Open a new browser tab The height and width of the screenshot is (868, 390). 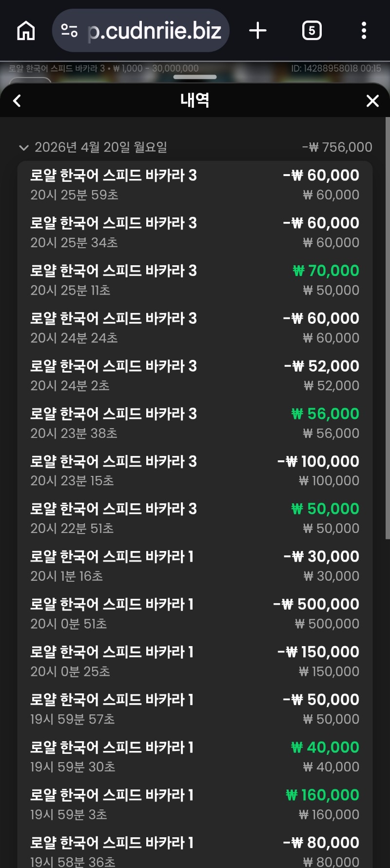258,31
